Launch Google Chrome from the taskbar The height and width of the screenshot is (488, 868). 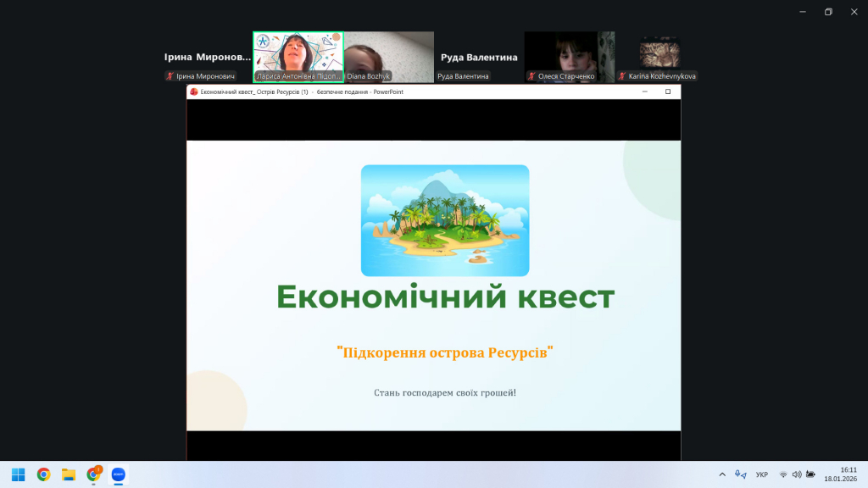43,474
